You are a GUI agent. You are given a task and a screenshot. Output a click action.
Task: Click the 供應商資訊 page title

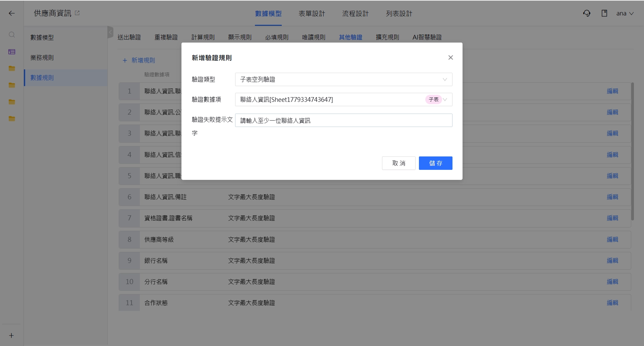pos(53,13)
